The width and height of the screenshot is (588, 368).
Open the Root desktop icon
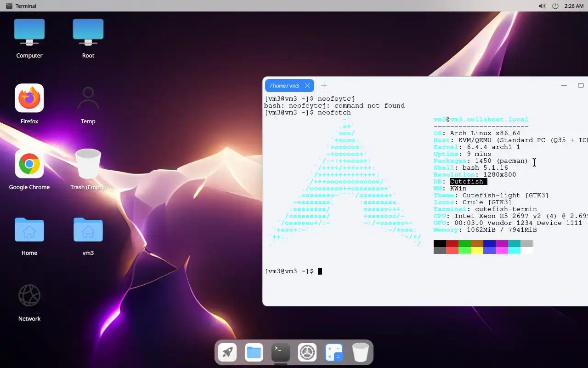click(x=88, y=39)
